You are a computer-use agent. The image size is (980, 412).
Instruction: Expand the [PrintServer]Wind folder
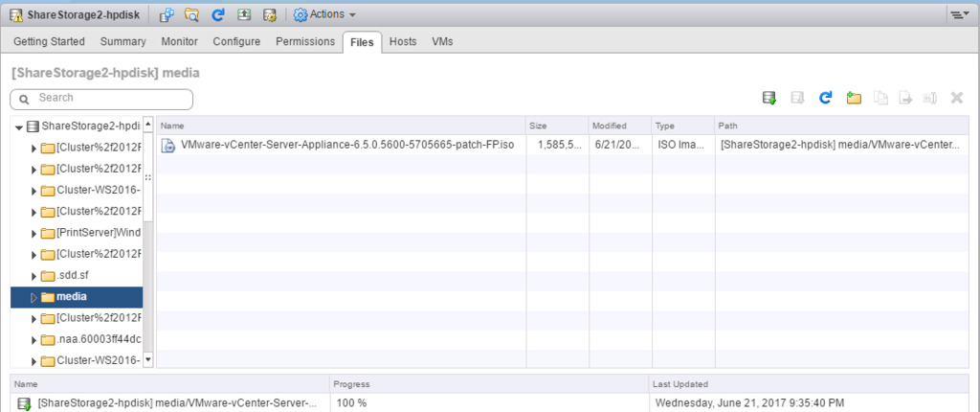click(x=33, y=234)
